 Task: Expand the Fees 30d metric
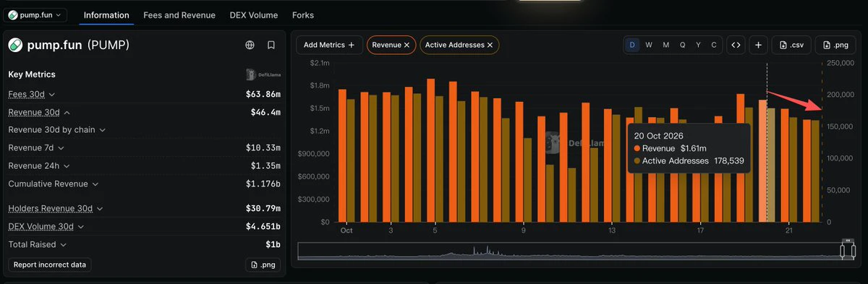pyautogui.click(x=32, y=94)
